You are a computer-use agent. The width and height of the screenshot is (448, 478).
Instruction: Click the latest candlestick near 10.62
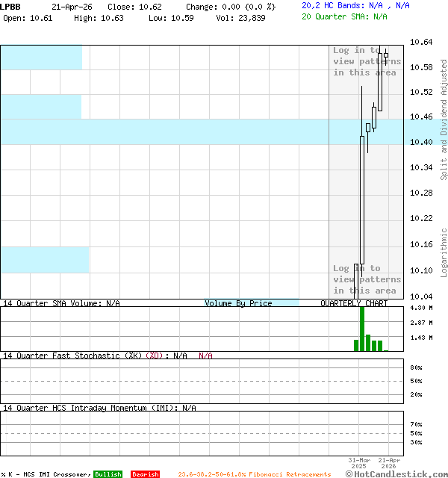click(x=386, y=55)
